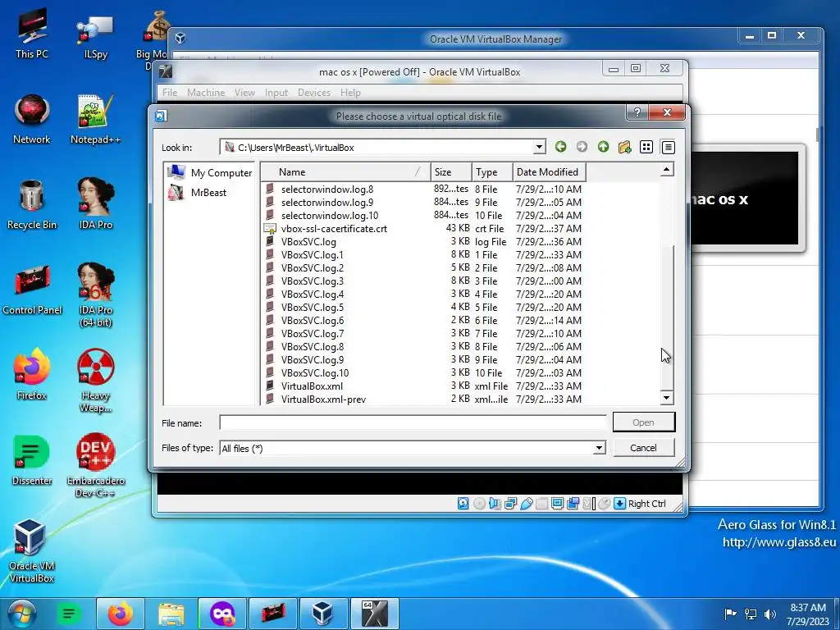The width and height of the screenshot is (840, 630).
Task: Click the Cancel button
Action: tap(643, 448)
